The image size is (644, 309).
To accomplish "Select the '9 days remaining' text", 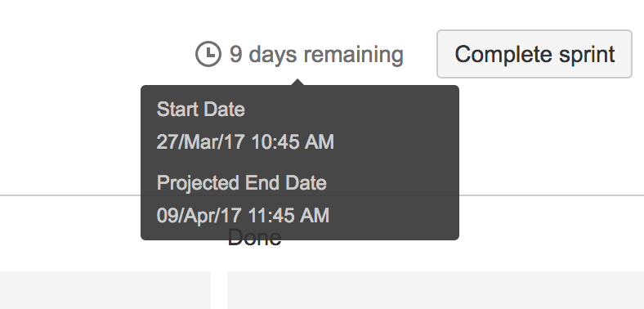I will pyautogui.click(x=316, y=54).
